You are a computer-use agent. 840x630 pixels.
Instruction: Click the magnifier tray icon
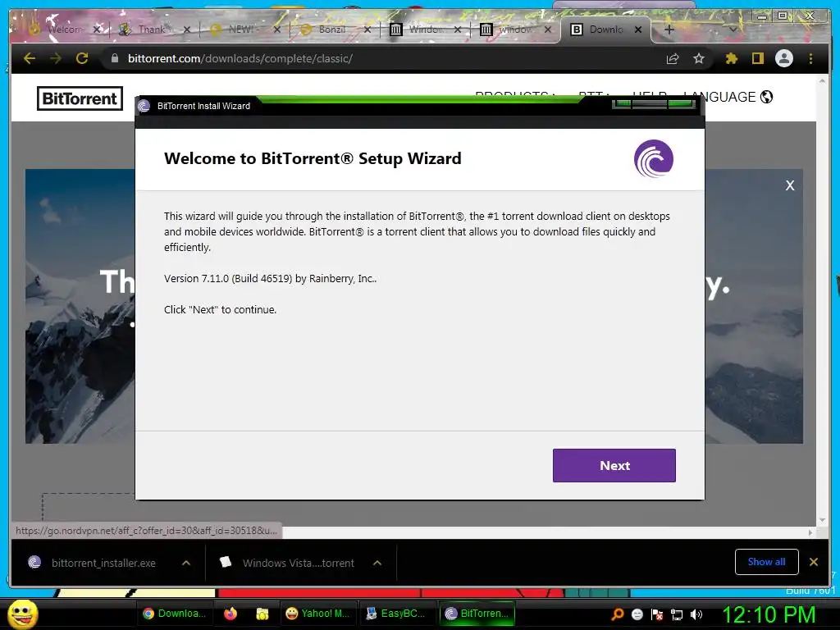coord(617,614)
